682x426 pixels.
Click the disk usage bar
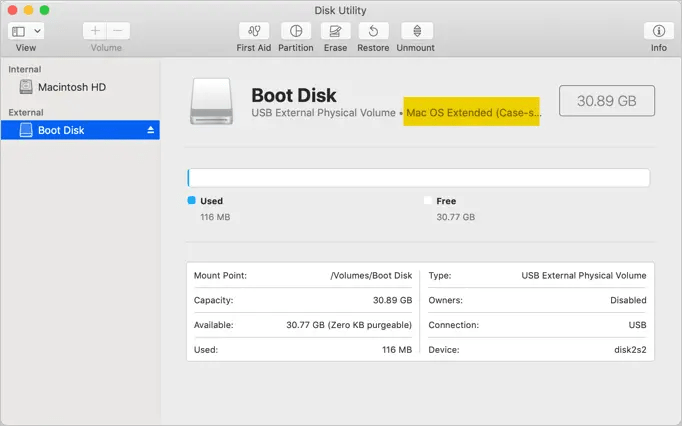(x=418, y=178)
